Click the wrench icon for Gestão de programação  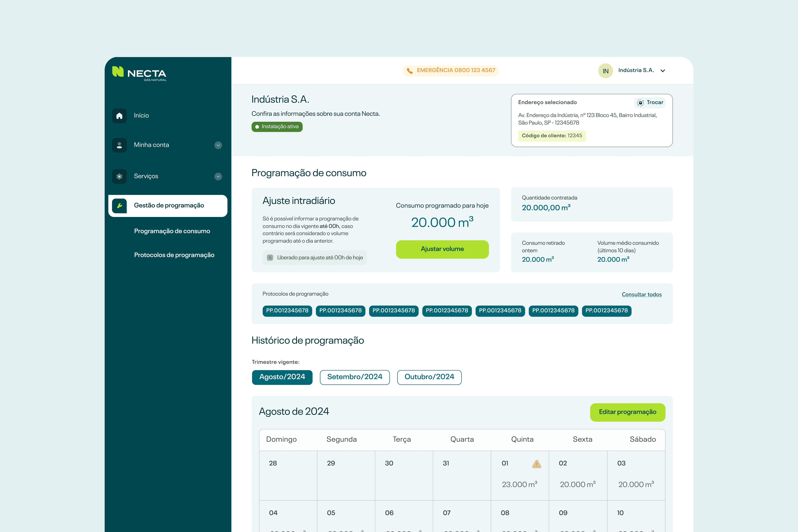(119, 206)
